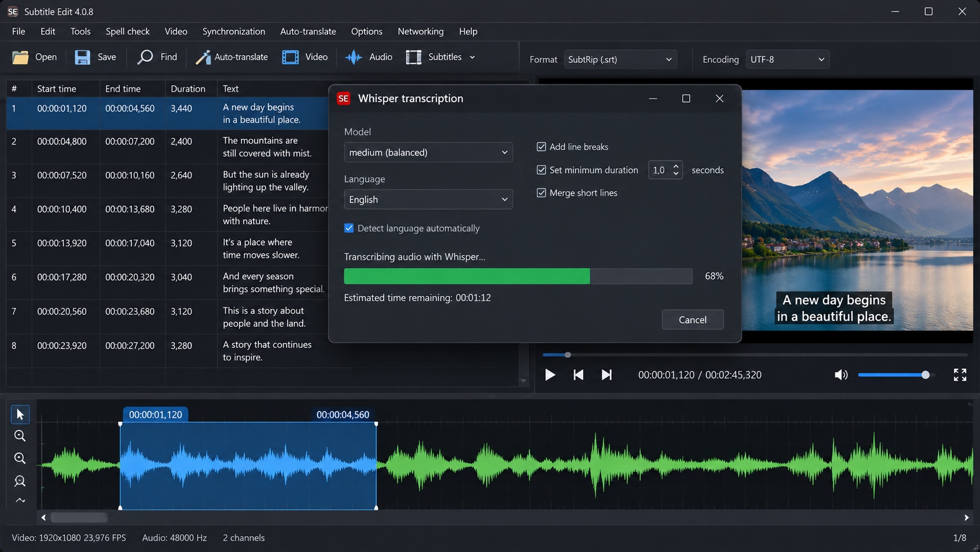Open the Tools menu
980x552 pixels.
pos(80,31)
